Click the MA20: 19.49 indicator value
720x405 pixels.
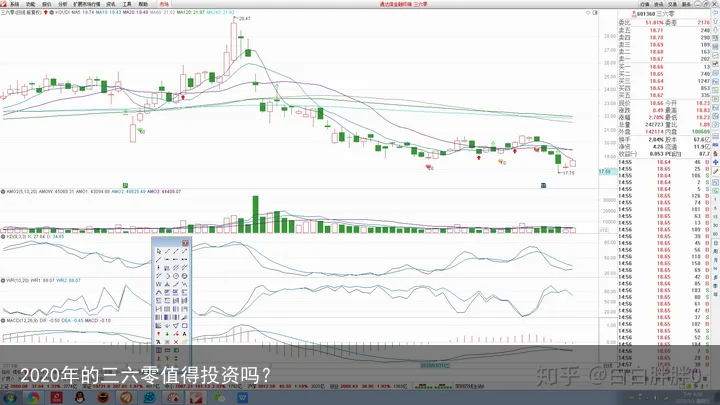(135, 12)
